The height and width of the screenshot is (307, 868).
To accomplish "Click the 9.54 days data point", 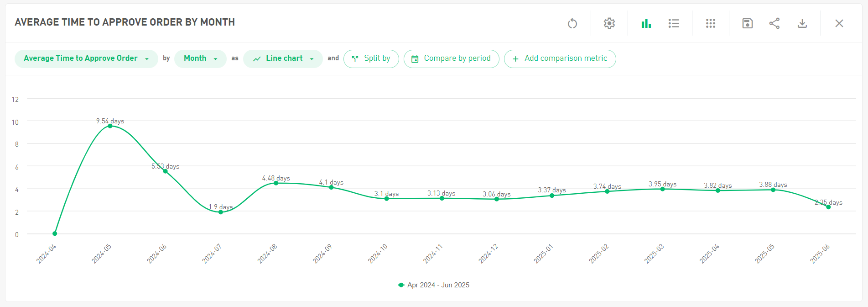I will click(x=110, y=126).
